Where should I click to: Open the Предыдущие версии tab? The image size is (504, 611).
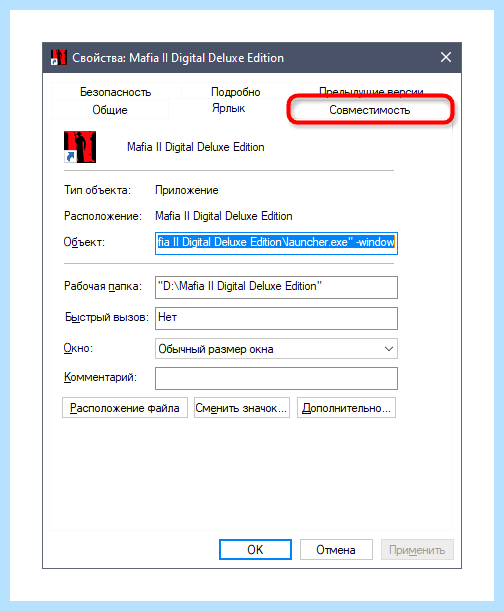tap(370, 91)
